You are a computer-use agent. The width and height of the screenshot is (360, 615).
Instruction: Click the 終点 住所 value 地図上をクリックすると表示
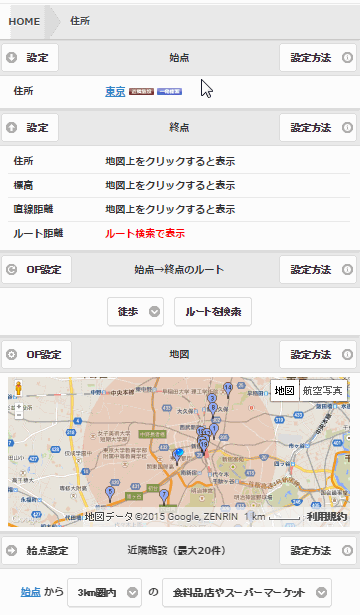pos(170,161)
